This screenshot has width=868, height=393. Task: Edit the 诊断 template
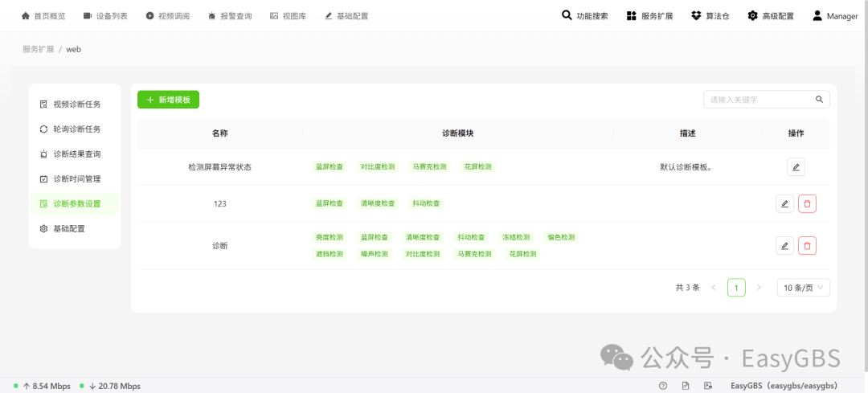click(x=784, y=246)
